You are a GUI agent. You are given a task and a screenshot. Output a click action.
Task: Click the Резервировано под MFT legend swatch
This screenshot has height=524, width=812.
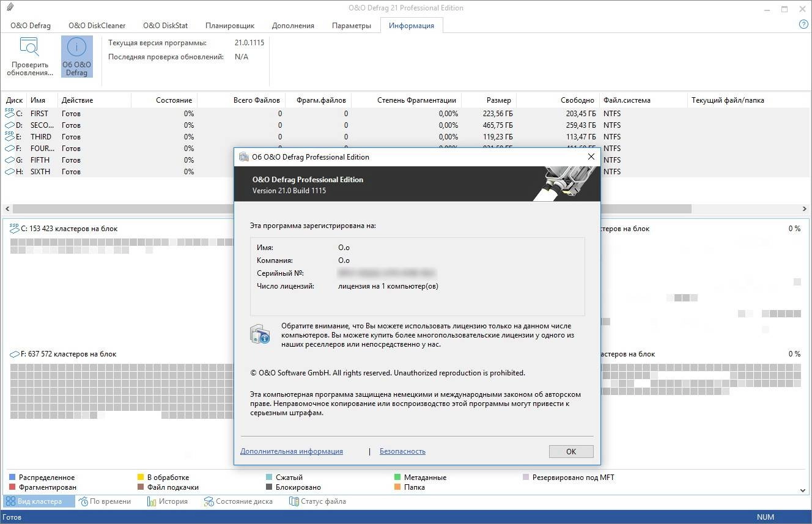coord(526,477)
